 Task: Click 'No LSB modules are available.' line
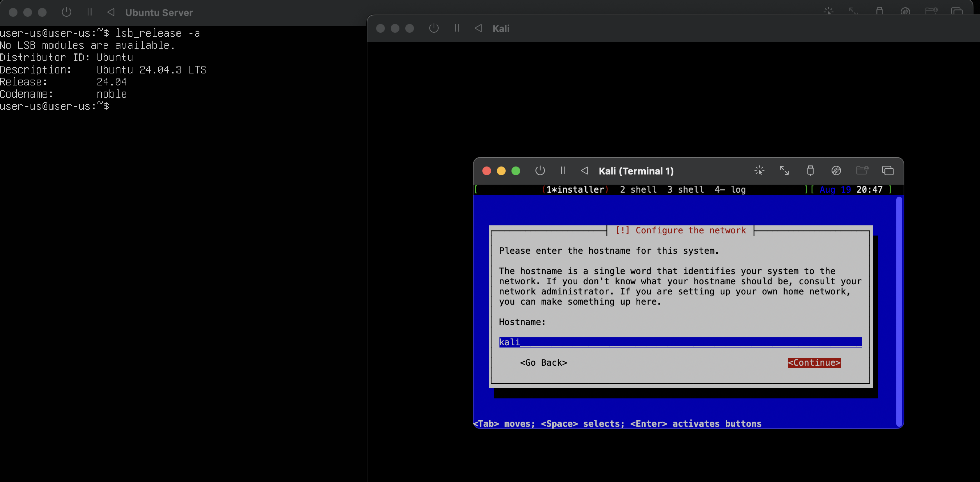88,45
